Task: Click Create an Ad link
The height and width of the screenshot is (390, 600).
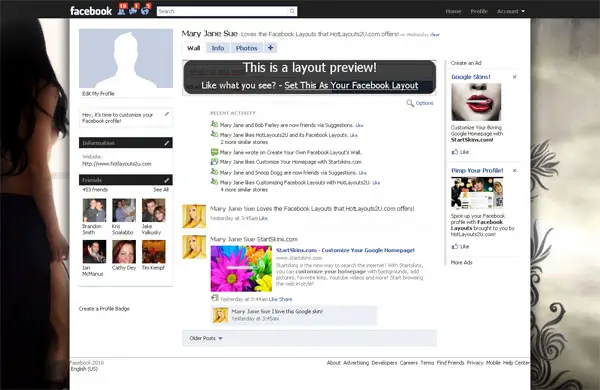Action: click(x=466, y=63)
